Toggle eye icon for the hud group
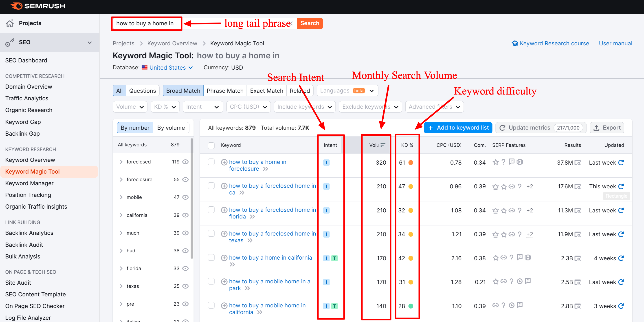Image resolution: width=644 pixels, height=322 pixels. [185, 251]
